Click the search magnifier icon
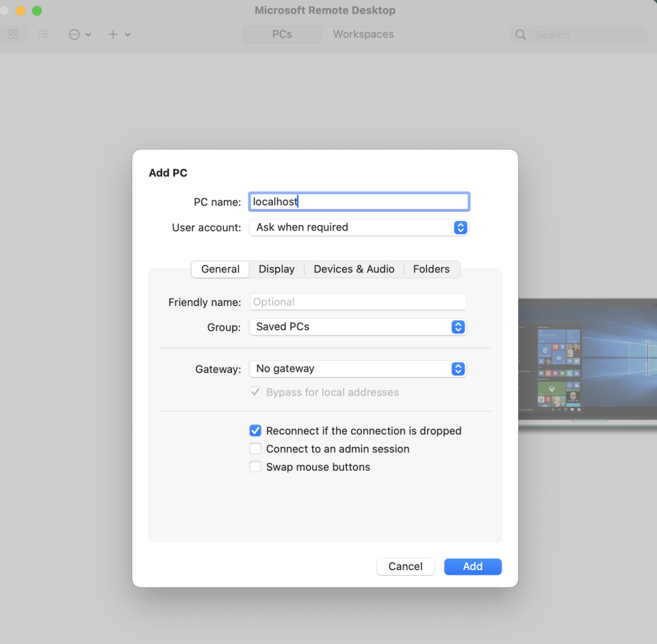This screenshot has width=657, height=644. coord(520,34)
